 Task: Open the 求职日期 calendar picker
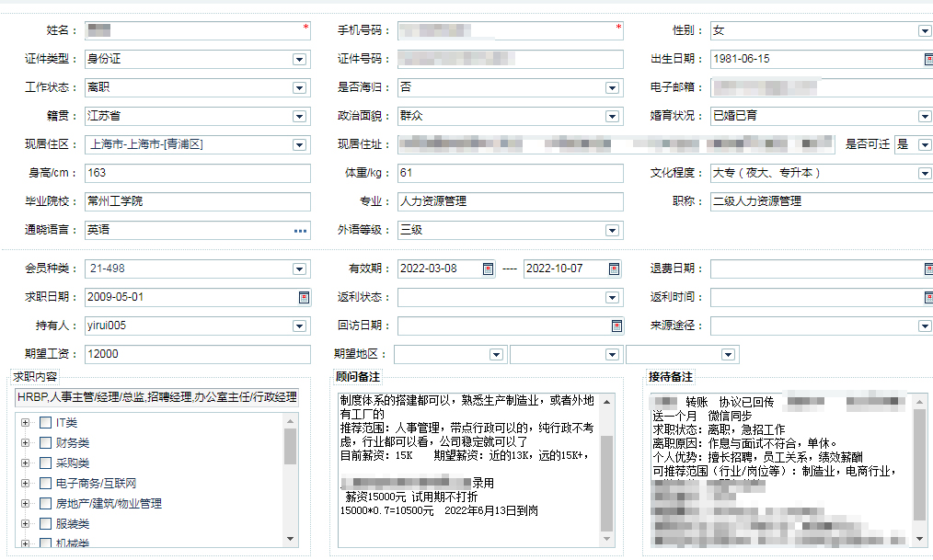pyautogui.click(x=304, y=298)
